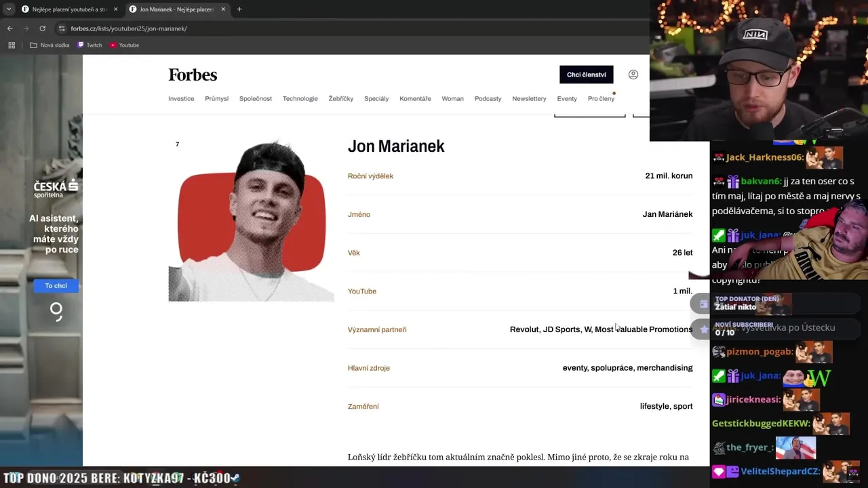Screen dimensions: 868x488
Task: Open the tab search dropdown arrow
Action: pyautogui.click(x=8, y=9)
